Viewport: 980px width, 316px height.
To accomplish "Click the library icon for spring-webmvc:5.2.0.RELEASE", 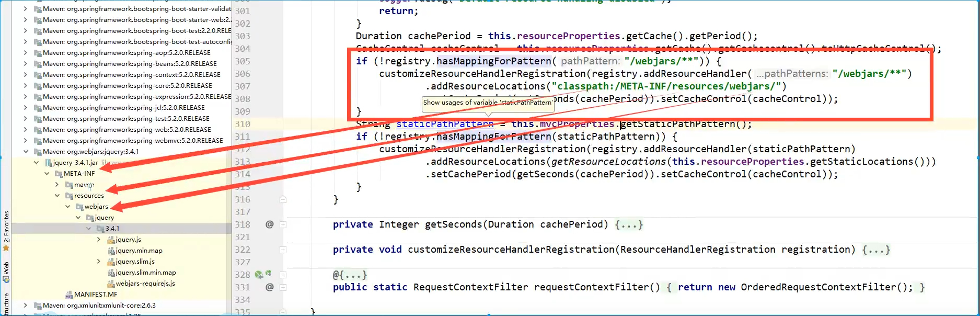I will click(38, 141).
